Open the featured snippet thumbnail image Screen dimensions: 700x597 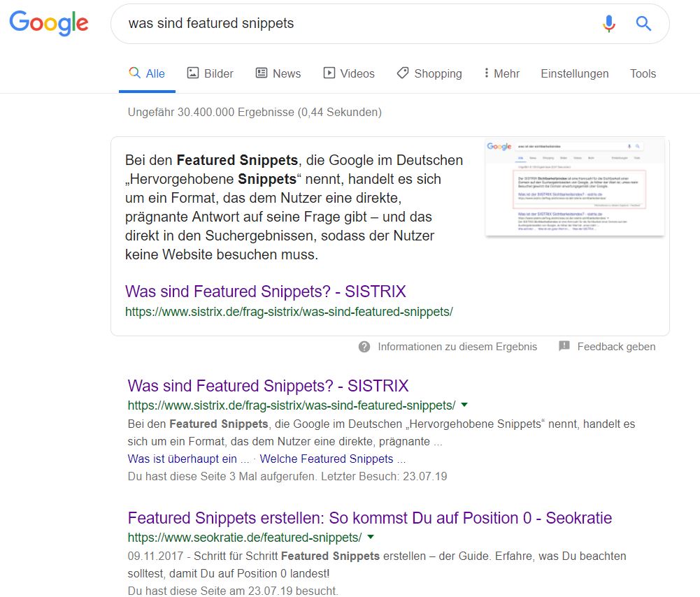click(574, 187)
